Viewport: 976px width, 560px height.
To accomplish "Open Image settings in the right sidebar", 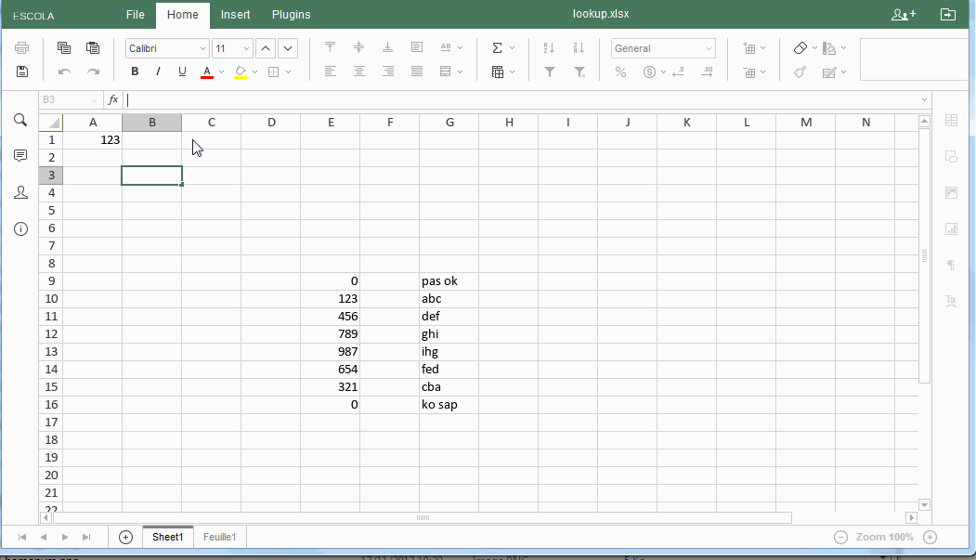I will [x=951, y=192].
